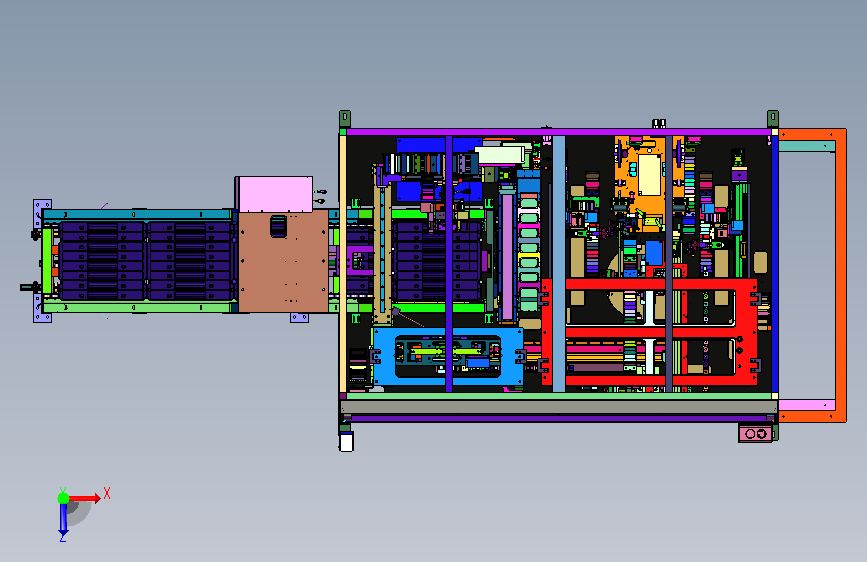Click the cream rectangle on the orange panel
The image size is (867, 562).
pos(650,175)
